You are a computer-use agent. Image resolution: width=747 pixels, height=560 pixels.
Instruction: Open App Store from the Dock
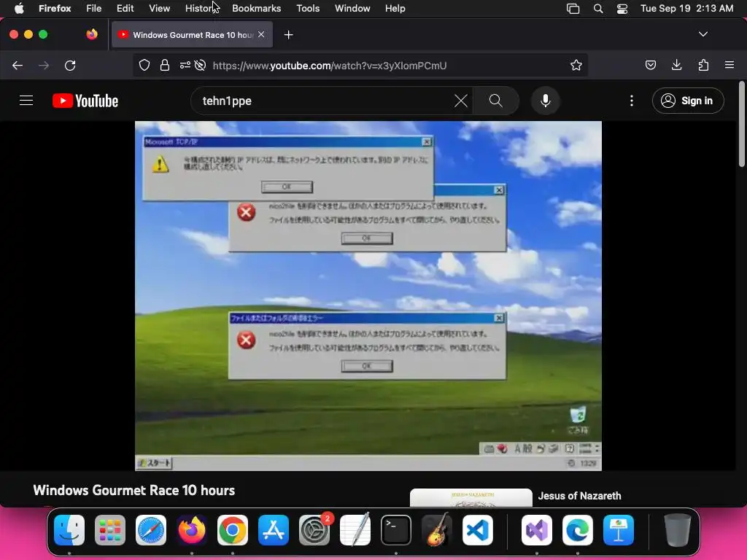(x=274, y=529)
